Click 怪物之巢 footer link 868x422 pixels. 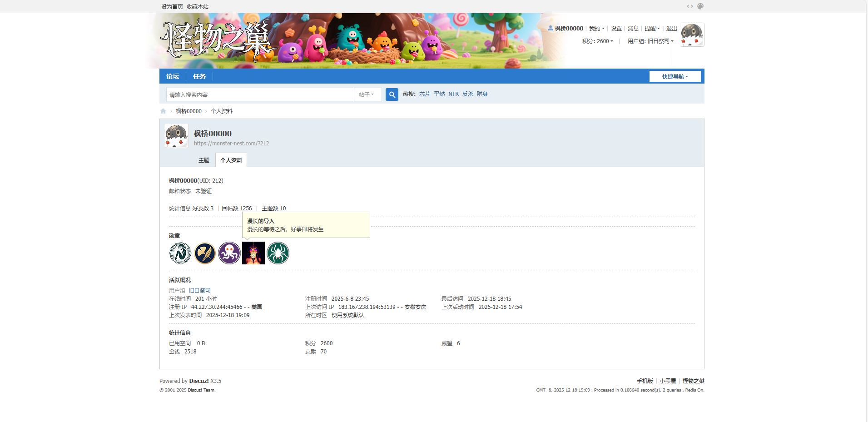(694, 381)
